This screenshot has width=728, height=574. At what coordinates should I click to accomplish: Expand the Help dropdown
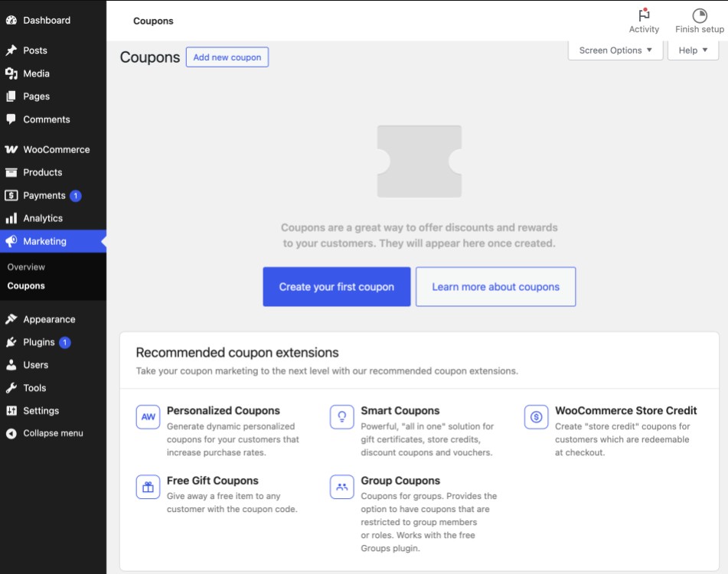click(x=692, y=50)
